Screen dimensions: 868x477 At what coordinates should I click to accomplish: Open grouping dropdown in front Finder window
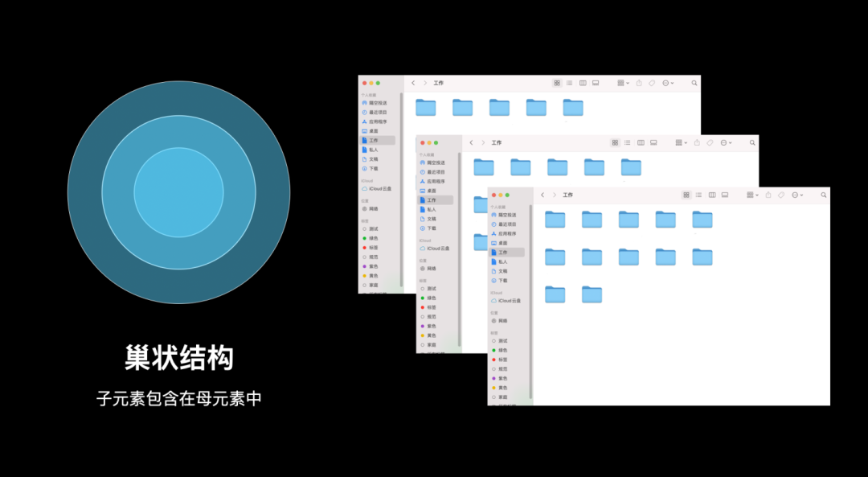(x=751, y=195)
